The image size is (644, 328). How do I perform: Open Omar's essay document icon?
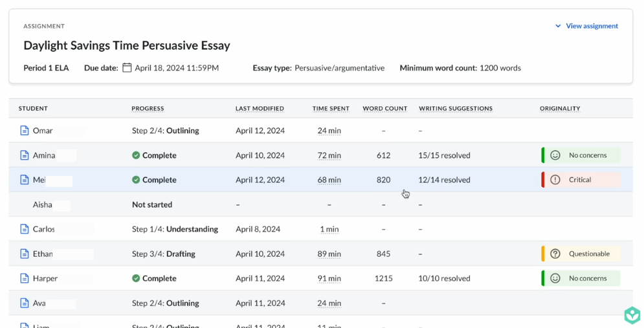[24, 131]
